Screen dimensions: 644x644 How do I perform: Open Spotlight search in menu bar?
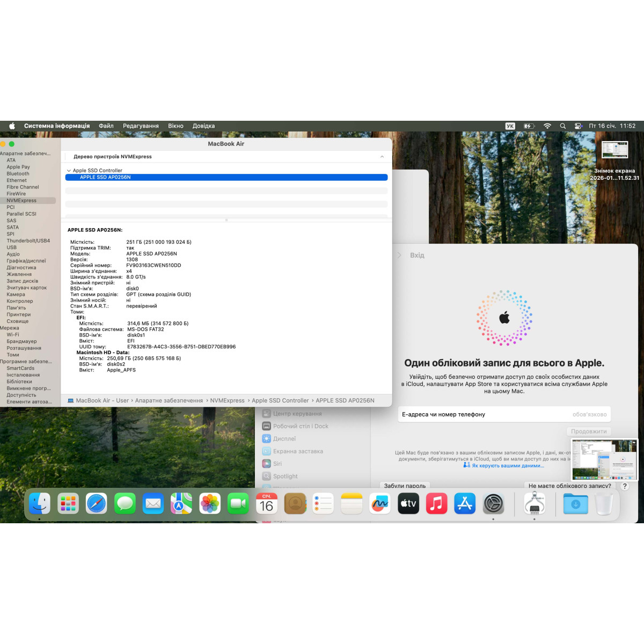tap(563, 126)
